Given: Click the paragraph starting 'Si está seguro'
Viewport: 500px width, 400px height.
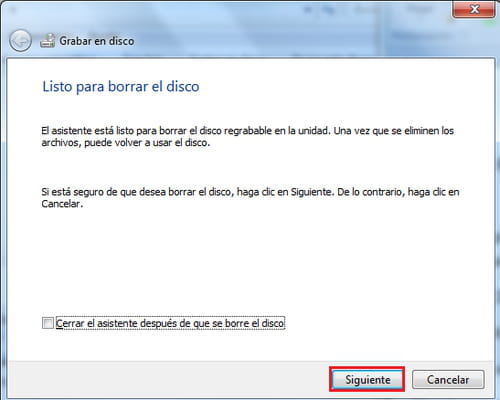Looking at the screenshot, I should pos(250,198).
